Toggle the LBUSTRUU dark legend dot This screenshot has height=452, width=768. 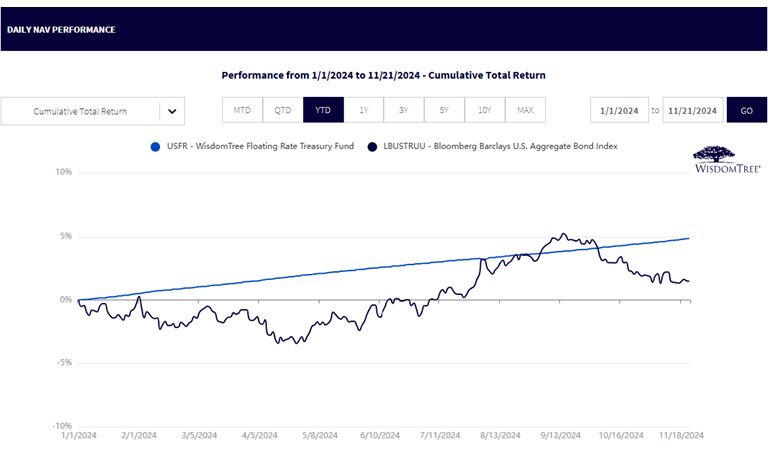tap(372, 146)
